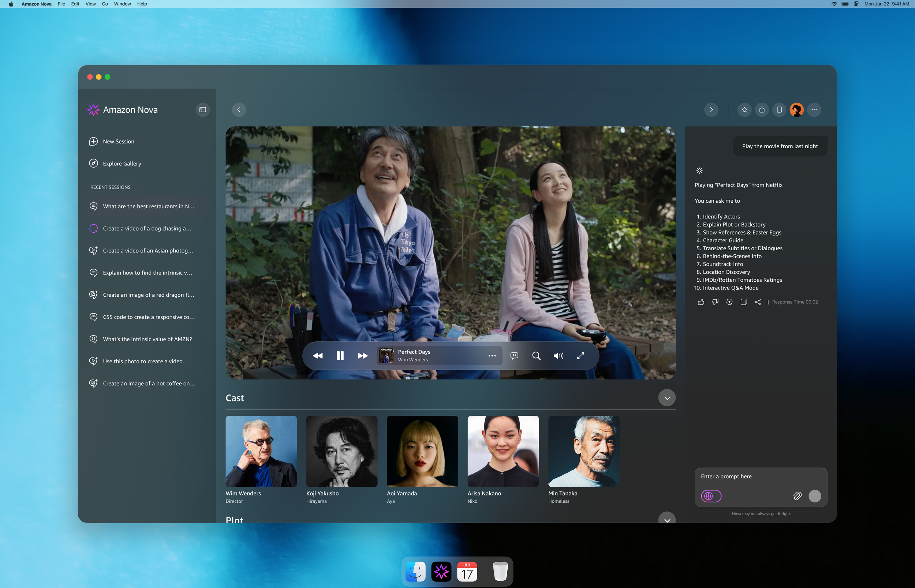
Task: Go forward with right chevron button
Action: coord(711,109)
